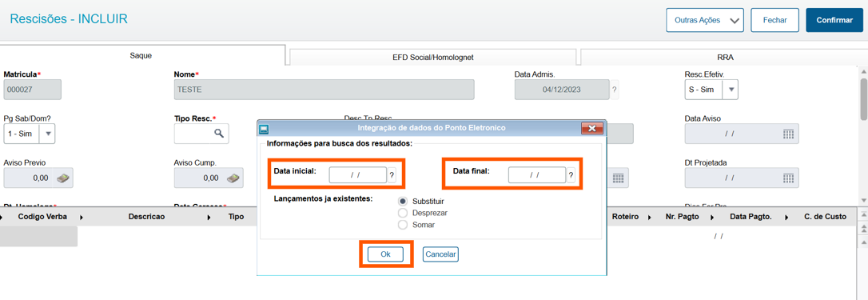Click the vertical scrollbar thumb of the form
The image size is (868, 300).
(x=863, y=98)
